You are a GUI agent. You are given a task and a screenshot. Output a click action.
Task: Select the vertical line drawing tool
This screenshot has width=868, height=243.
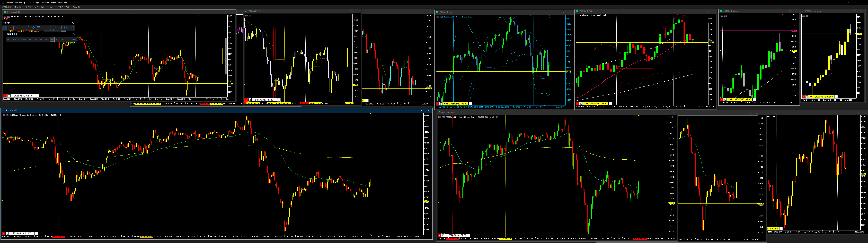[x=17, y=28]
